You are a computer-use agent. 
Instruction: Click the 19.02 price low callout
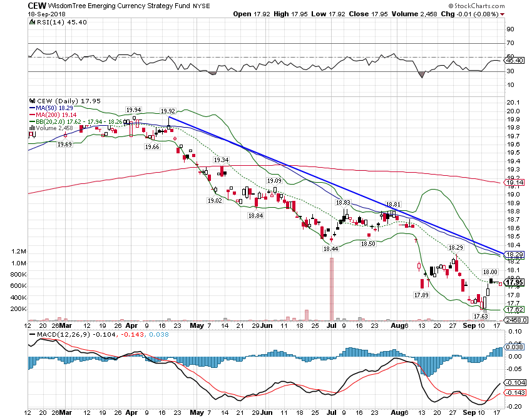coord(215,200)
